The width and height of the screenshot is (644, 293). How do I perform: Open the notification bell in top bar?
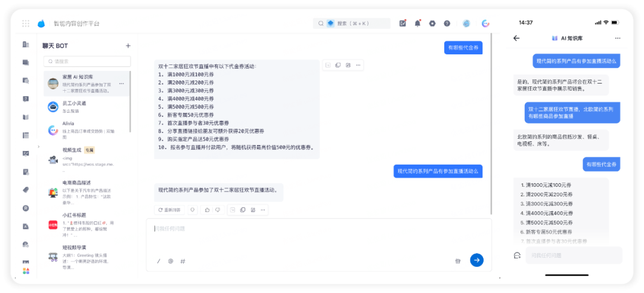click(417, 23)
